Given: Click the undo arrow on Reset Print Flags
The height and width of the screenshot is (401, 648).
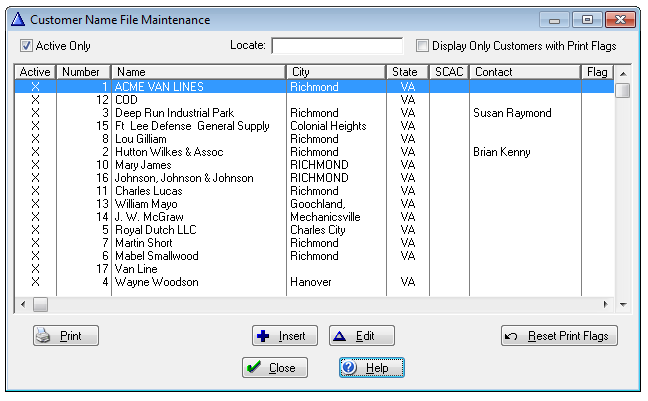Looking at the screenshot, I should [512, 336].
